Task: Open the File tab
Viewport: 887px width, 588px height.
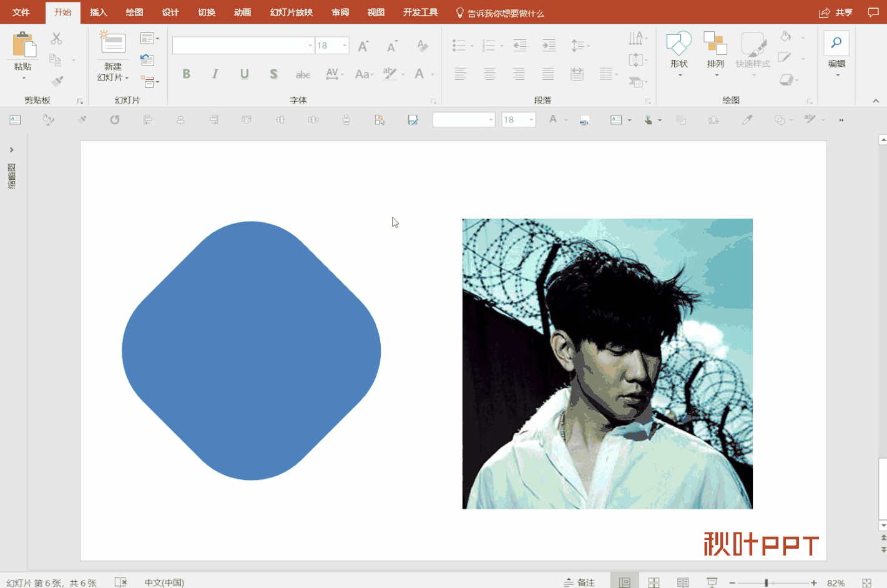Action: click(x=21, y=12)
